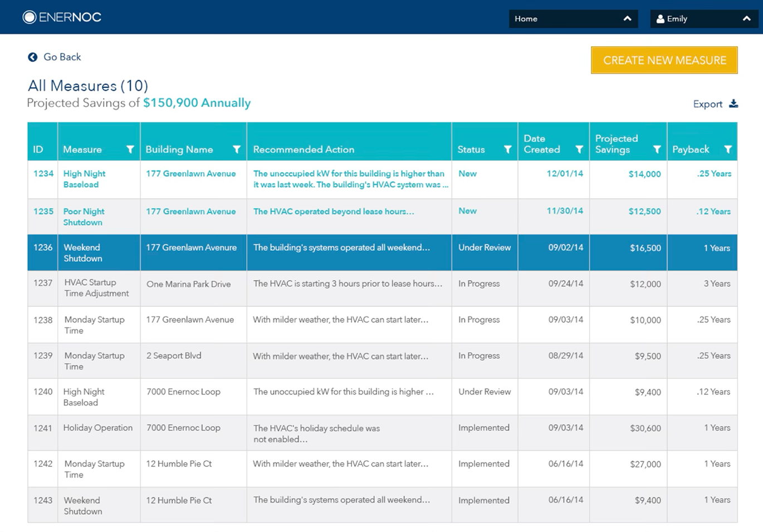Click Implemented status in row 1241

[484, 428]
